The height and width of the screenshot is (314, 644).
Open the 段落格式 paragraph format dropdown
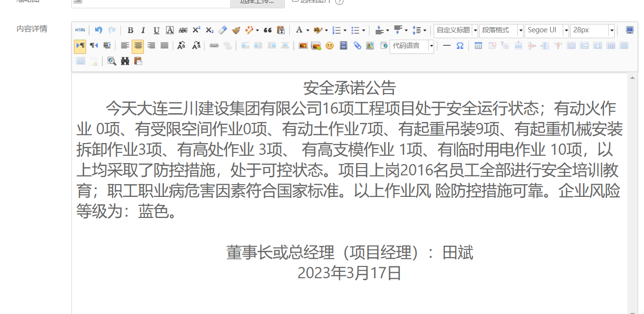pos(501,30)
